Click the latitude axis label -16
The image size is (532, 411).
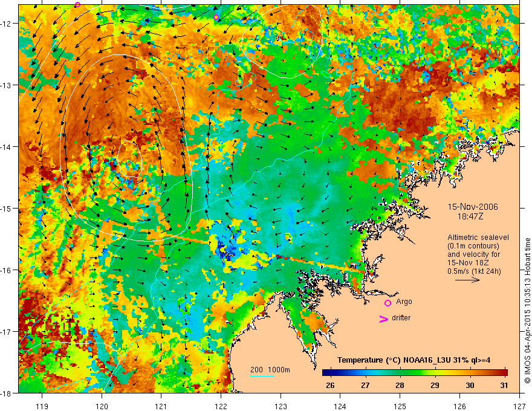click(7, 270)
